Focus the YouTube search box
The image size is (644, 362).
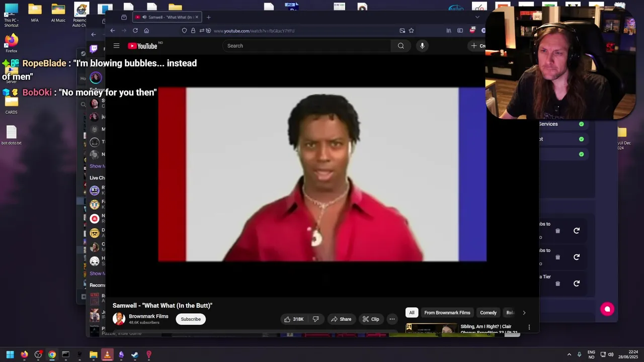307,46
